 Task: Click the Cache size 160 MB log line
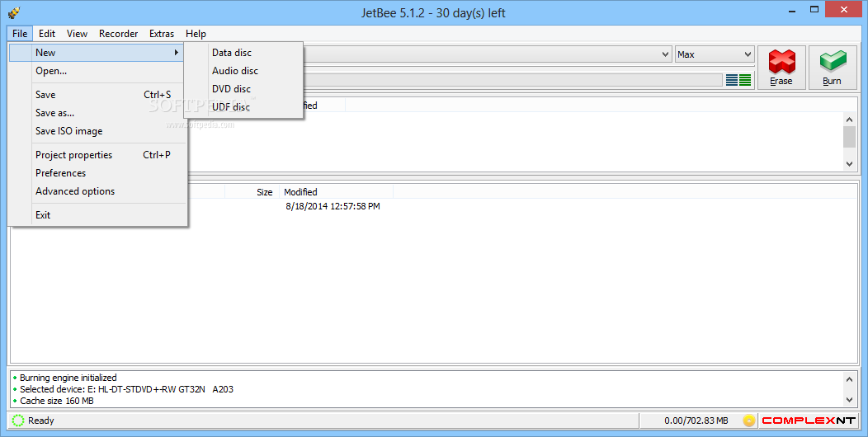tap(56, 401)
